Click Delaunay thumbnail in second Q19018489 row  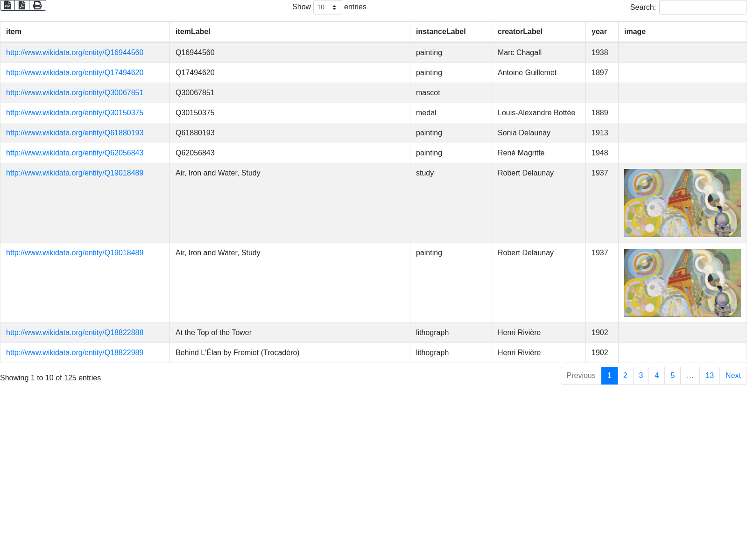click(x=682, y=283)
